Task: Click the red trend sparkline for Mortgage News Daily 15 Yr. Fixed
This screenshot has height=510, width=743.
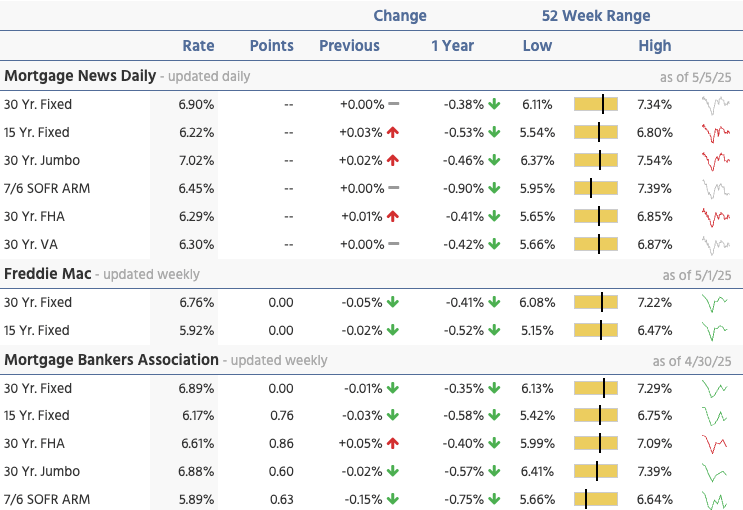Action: pos(715,132)
